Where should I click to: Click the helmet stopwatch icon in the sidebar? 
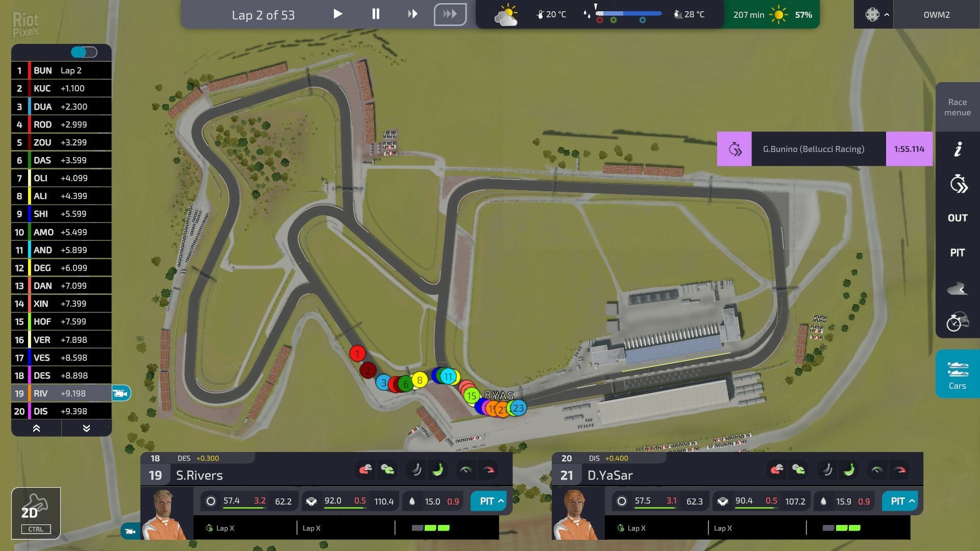pyautogui.click(x=958, y=321)
